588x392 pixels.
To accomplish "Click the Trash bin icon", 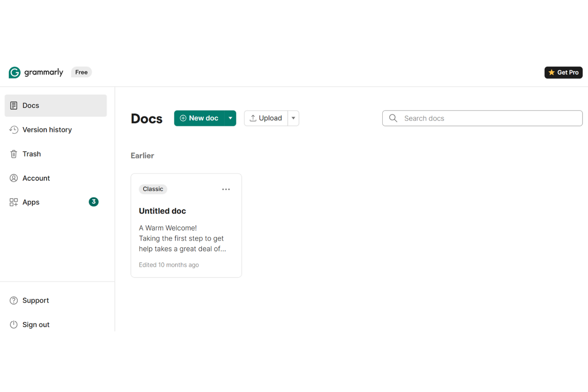I will pos(14,154).
